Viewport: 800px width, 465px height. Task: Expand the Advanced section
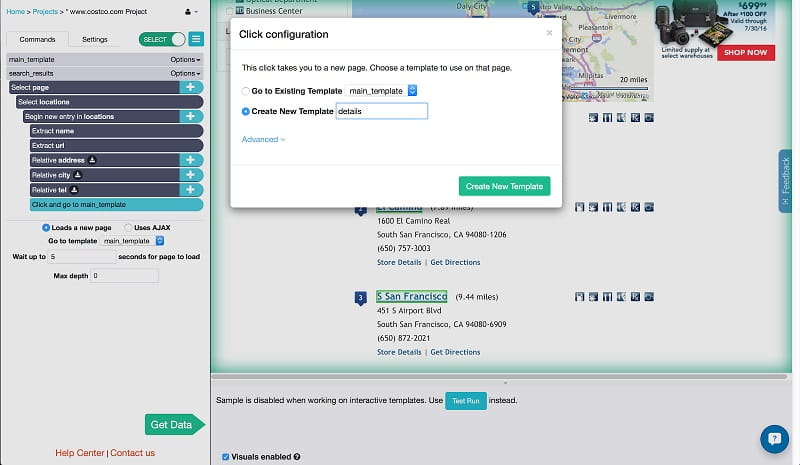(263, 139)
